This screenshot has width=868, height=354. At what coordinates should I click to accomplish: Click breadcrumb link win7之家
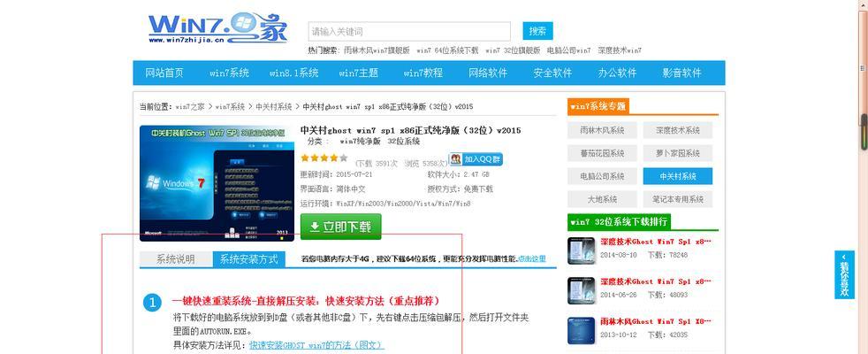tap(190, 106)
